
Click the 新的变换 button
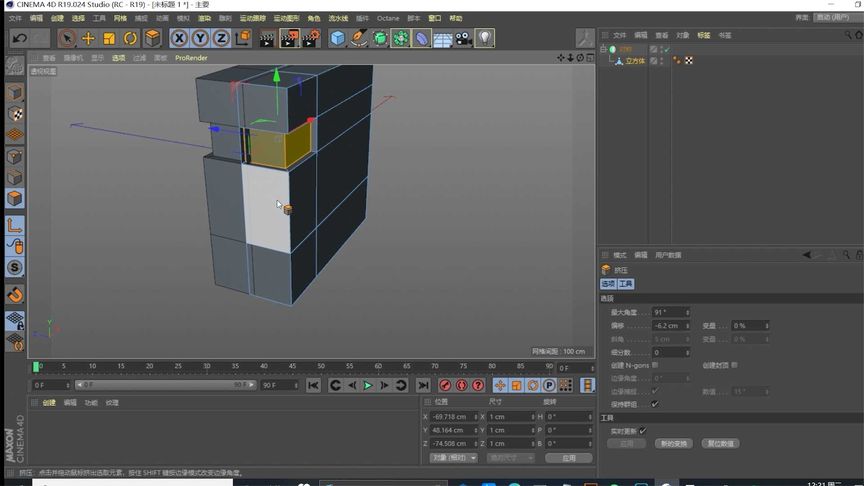[673, 443]
